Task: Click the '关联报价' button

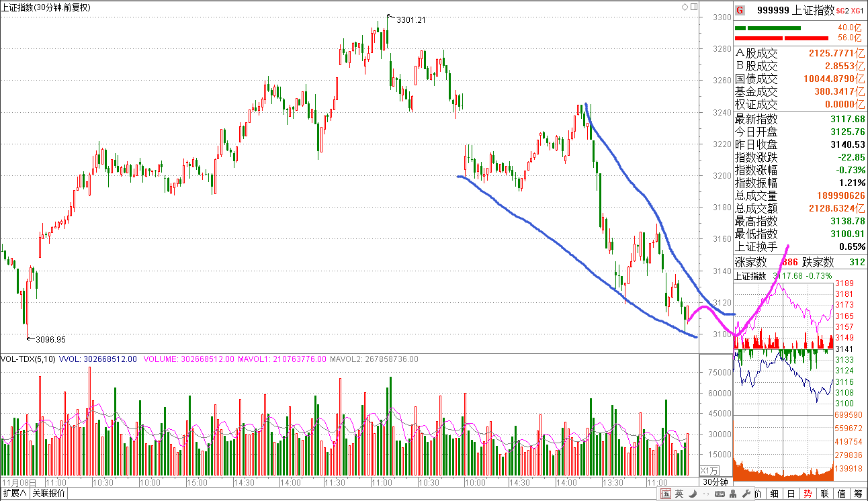Action: tap(48, 494)
